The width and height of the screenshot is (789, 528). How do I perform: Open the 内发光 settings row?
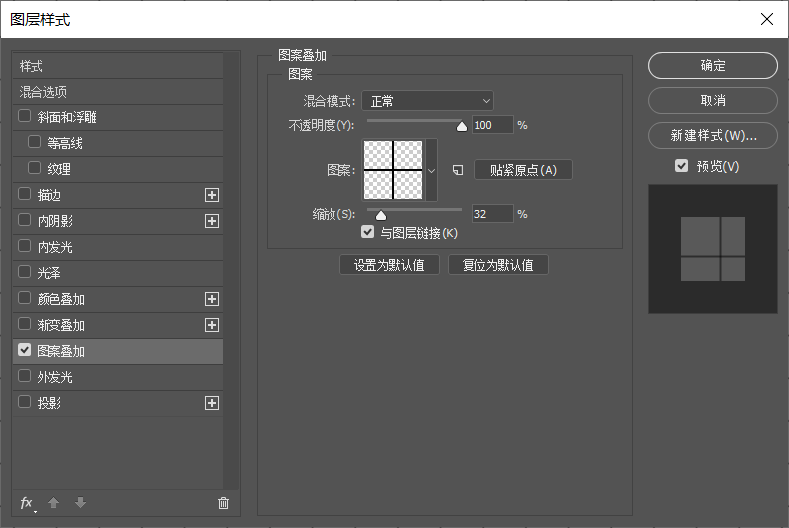tap(118, 247)
